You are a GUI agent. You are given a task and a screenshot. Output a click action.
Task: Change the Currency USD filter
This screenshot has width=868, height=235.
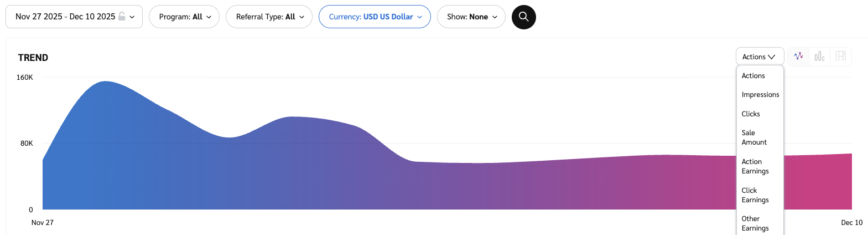point(375,17)
